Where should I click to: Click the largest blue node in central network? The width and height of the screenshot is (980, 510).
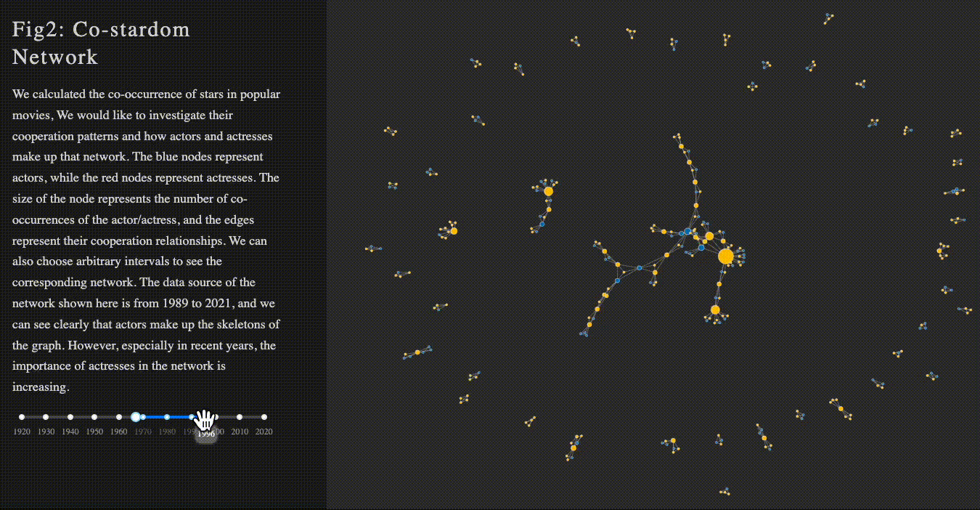(687, 231)
